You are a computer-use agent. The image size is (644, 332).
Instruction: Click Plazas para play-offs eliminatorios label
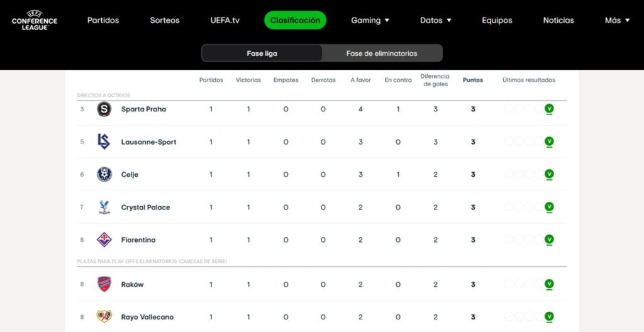point(152,262)
